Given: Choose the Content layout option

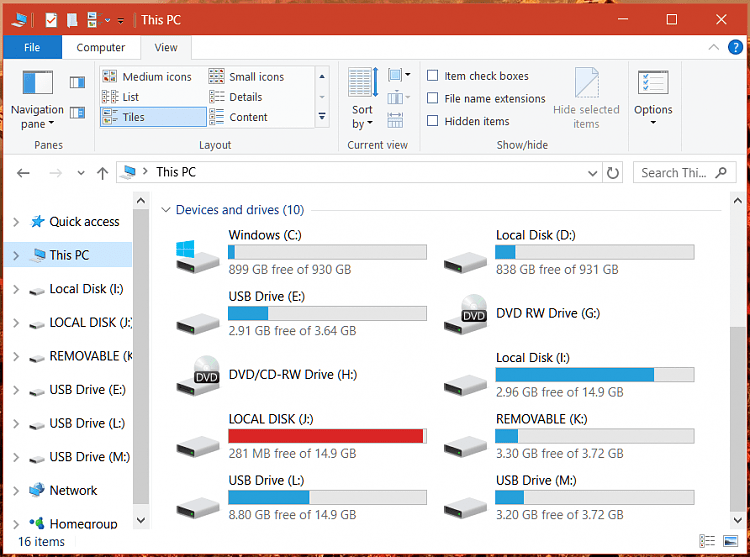Looking at the screenshot, I should point(238,117).
